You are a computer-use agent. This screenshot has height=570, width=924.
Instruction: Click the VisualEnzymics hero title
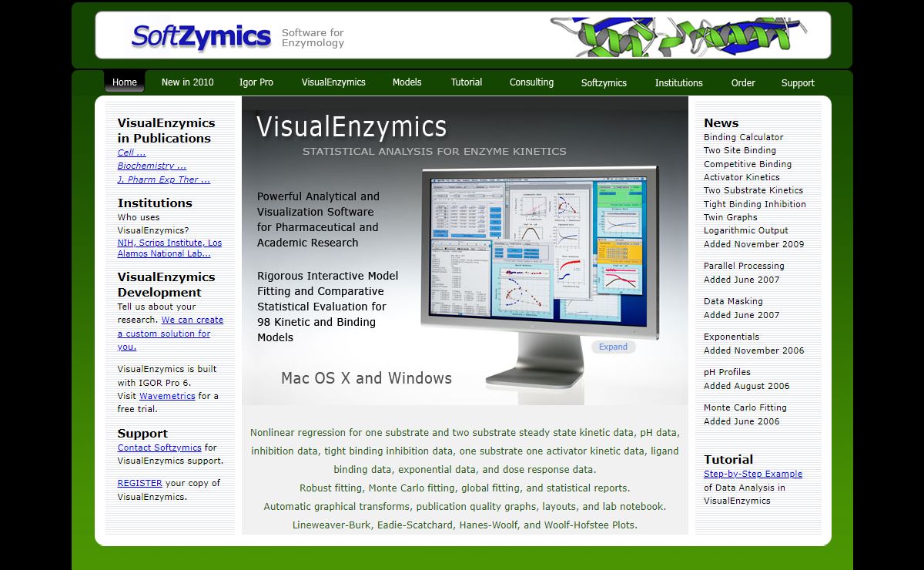(351, 126)
